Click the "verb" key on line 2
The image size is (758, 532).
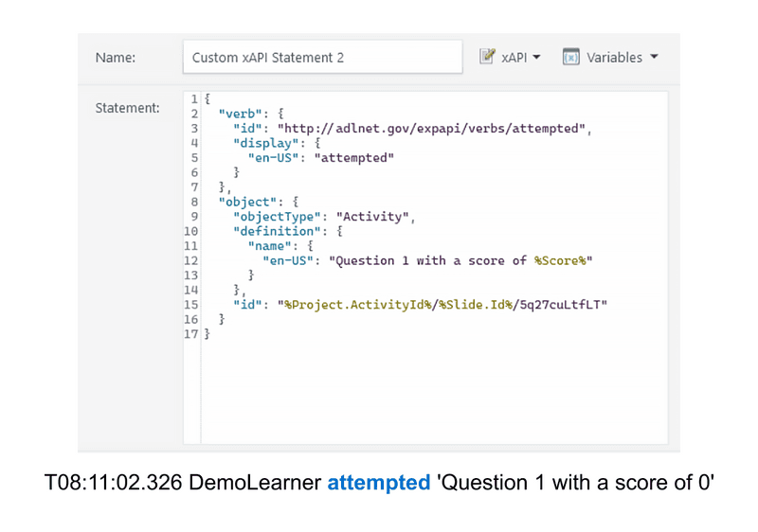241,114
